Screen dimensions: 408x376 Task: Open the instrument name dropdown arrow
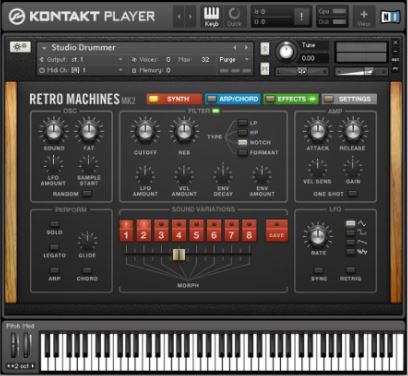click(x=44, y=48)
